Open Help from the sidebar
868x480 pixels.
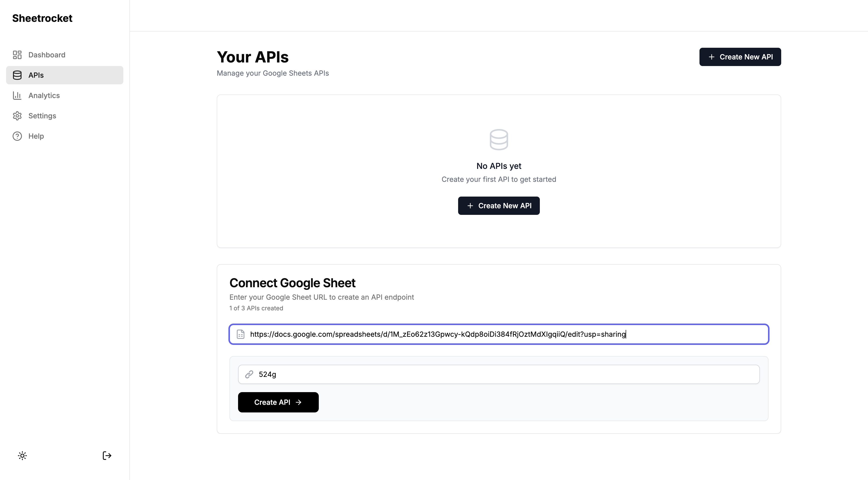tap(36, 136)
